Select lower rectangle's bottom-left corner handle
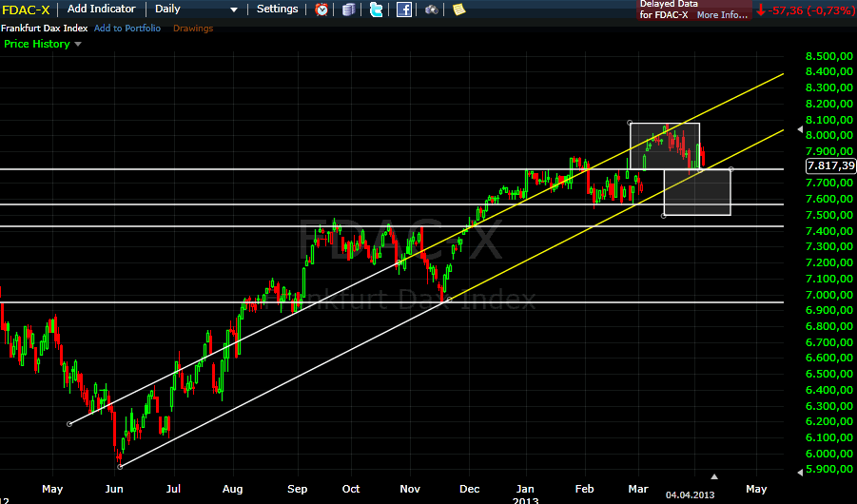Image resolution: width=857 pixels, height=504 pixels. (664, 216)
